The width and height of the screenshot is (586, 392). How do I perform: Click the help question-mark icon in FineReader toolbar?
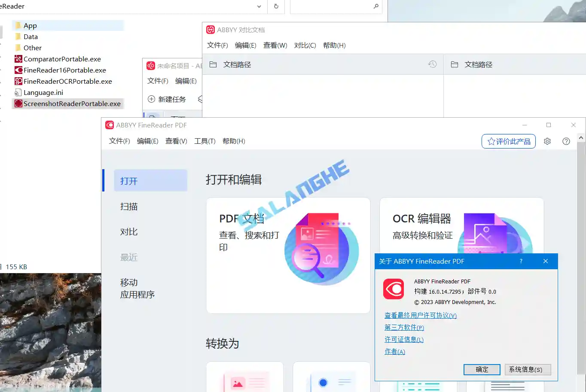(566, 141)
